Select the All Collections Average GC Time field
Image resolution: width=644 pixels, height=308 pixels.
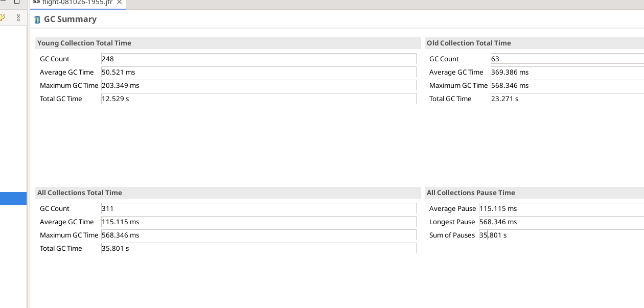(x=259, y=222)
